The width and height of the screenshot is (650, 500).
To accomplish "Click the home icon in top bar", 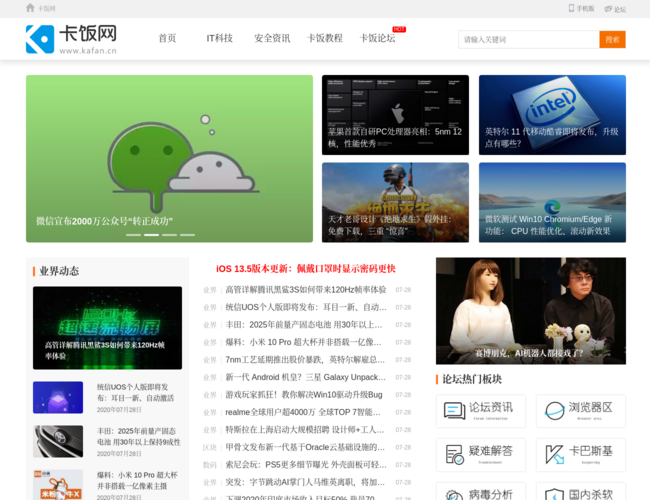I will click(x=30, y=8).
